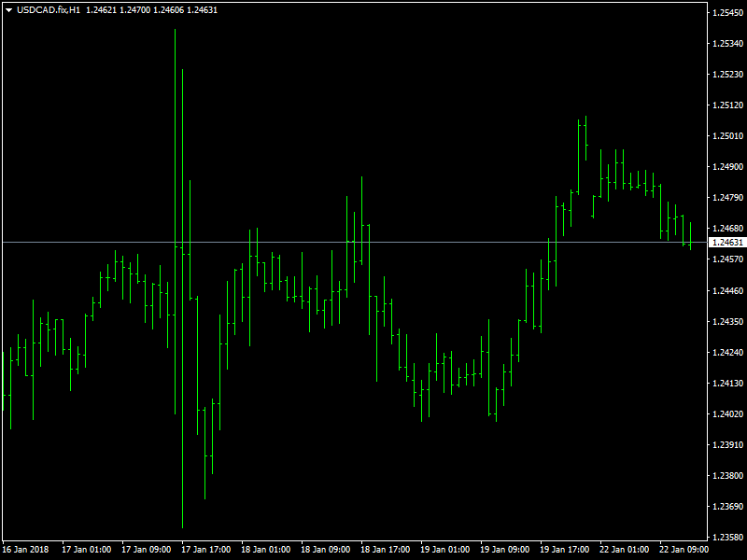Click the open value 1.24621 in header
747x560 pixels.
(101, 10)
